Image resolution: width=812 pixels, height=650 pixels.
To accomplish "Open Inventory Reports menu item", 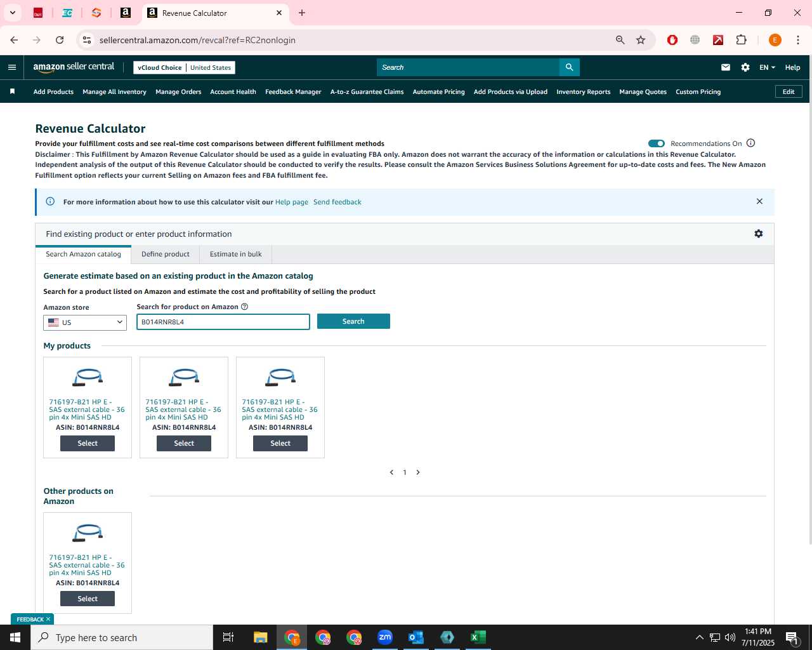I will 583,91.
